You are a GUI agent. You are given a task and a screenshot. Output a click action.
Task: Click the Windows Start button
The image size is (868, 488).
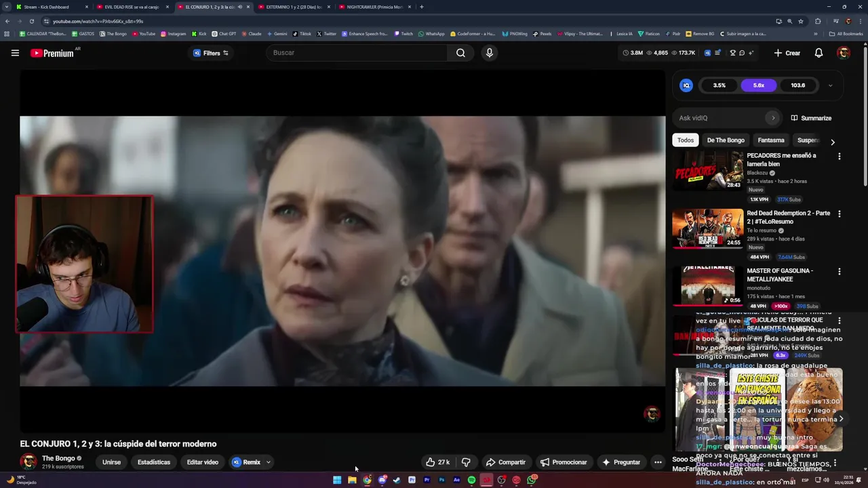[337, 480]
